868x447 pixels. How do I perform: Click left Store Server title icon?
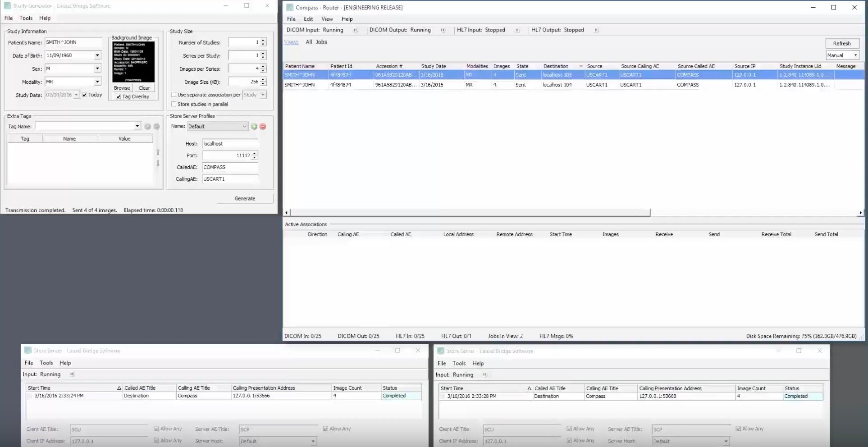(x=28, y=350)
